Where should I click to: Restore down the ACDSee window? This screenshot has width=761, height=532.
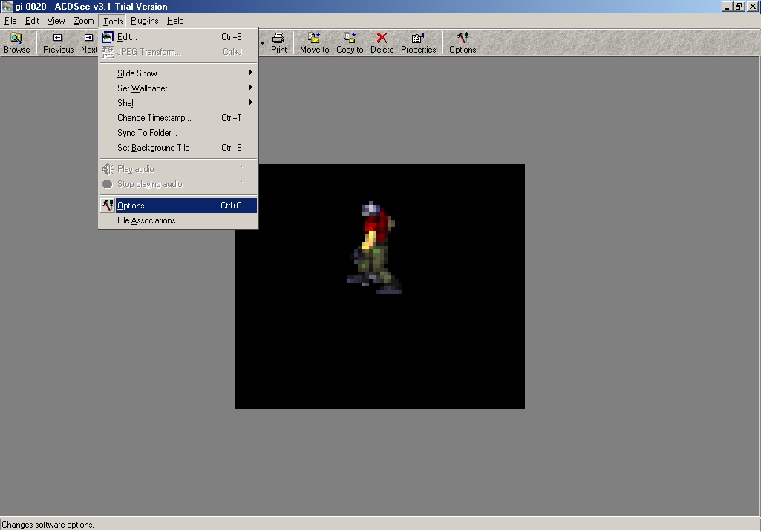(x=739, y=6)
